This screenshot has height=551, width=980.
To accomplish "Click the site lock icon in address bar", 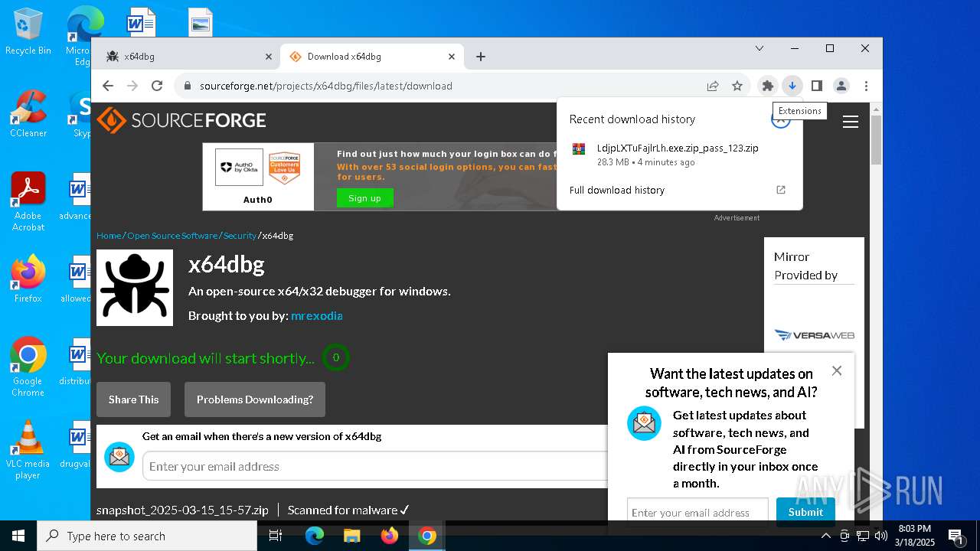I will [x=187, y=86].
